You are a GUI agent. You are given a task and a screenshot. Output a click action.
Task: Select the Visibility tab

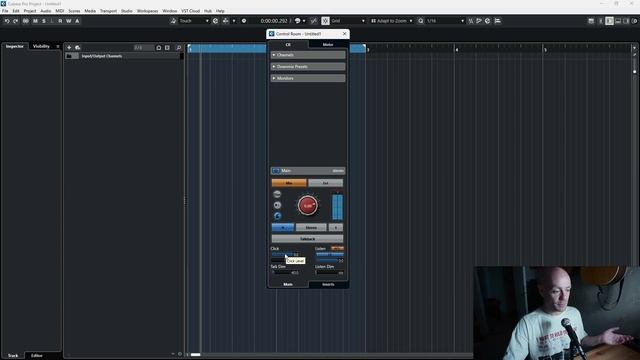click(41, 47)
